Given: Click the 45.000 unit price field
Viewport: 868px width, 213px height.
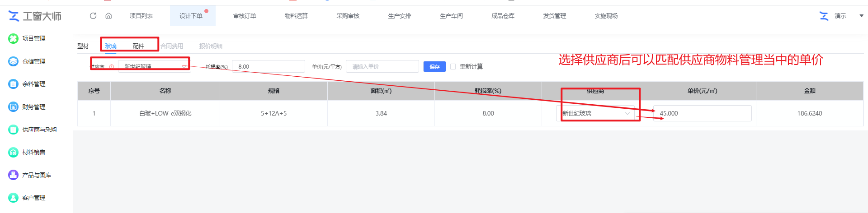Looking at the screenshot, I should coord(702,113).
